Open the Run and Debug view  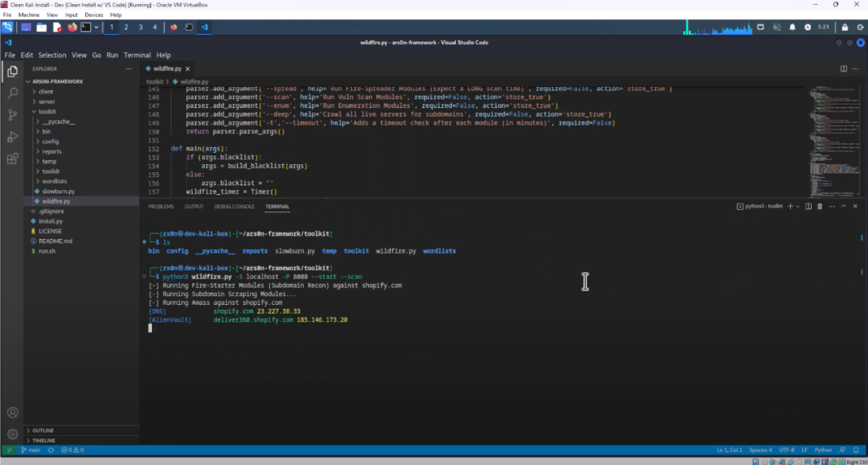pos(12,137)
